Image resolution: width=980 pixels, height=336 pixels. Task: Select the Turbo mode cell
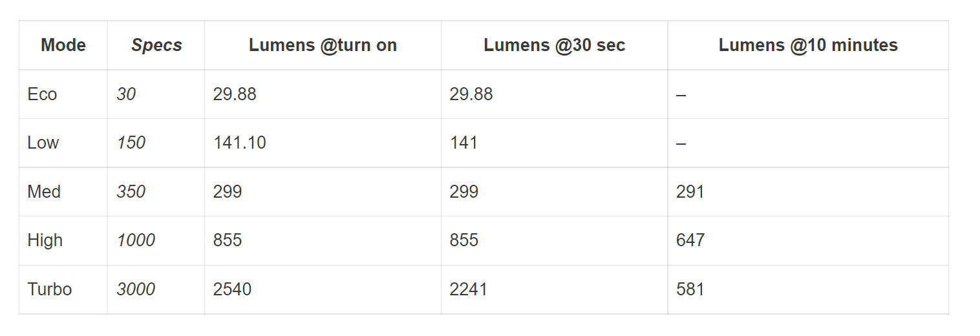pos(50,289)
